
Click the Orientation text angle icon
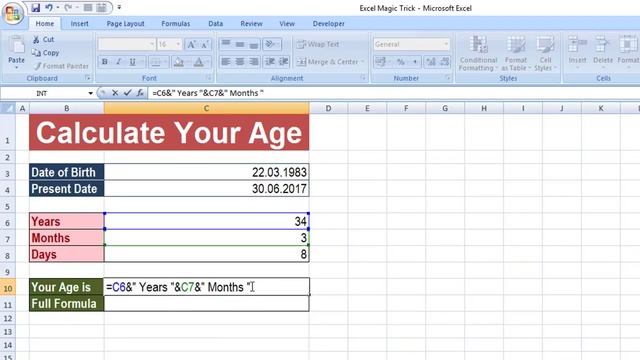coord(271,44)
